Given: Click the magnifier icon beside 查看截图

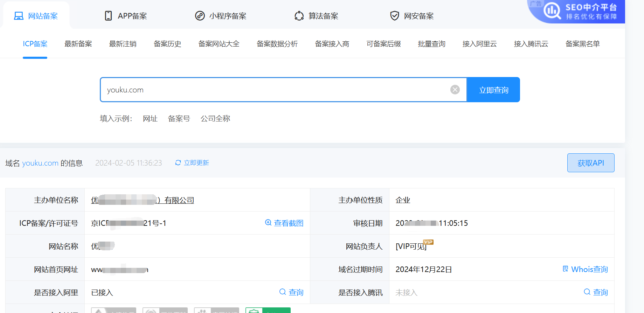Looking at the screenshot, I should pyautogui.click(x=268, y=223).
